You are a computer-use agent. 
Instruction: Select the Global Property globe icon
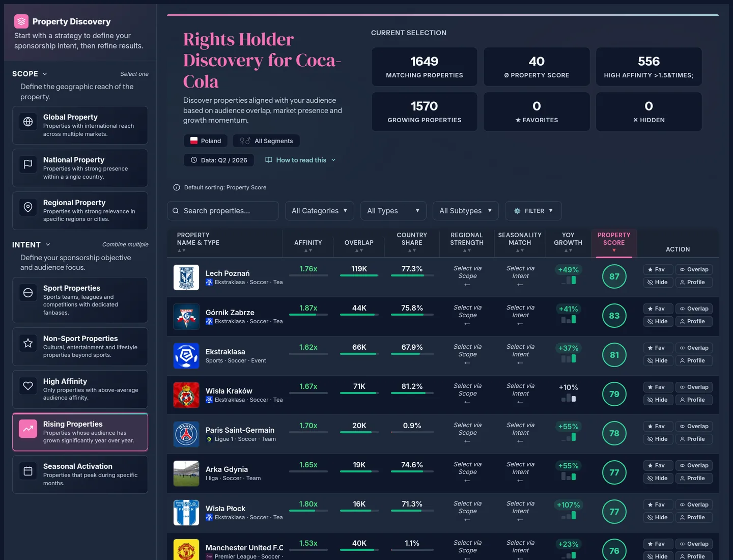(28, 122)
